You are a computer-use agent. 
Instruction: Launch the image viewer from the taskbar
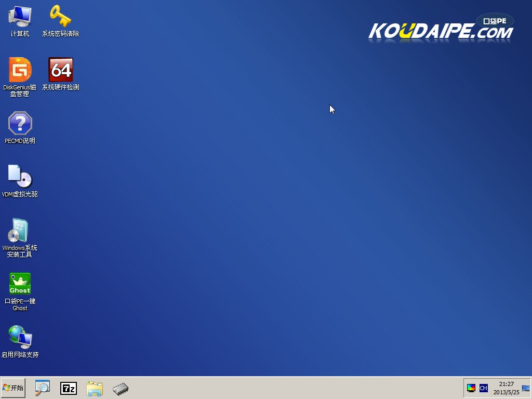(x=43, y=388)
